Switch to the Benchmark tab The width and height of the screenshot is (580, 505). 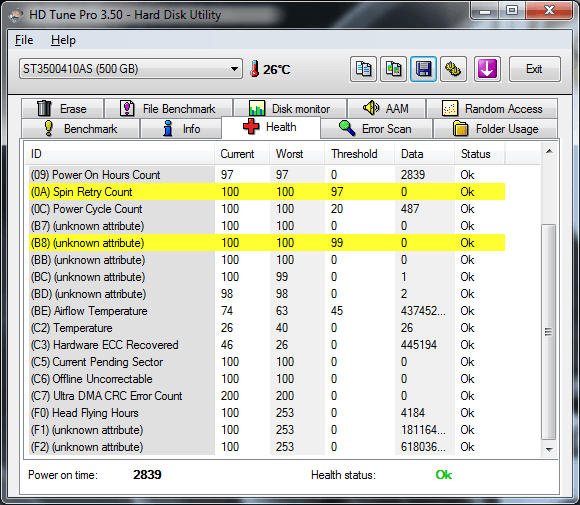(x=81, y=129)
